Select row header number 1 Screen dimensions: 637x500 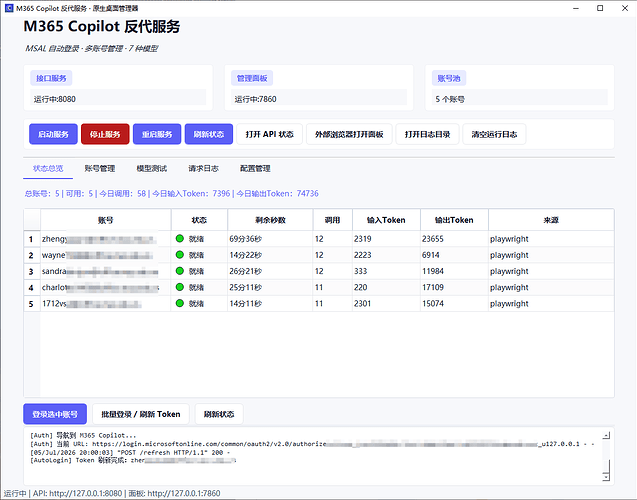point(32,239)
